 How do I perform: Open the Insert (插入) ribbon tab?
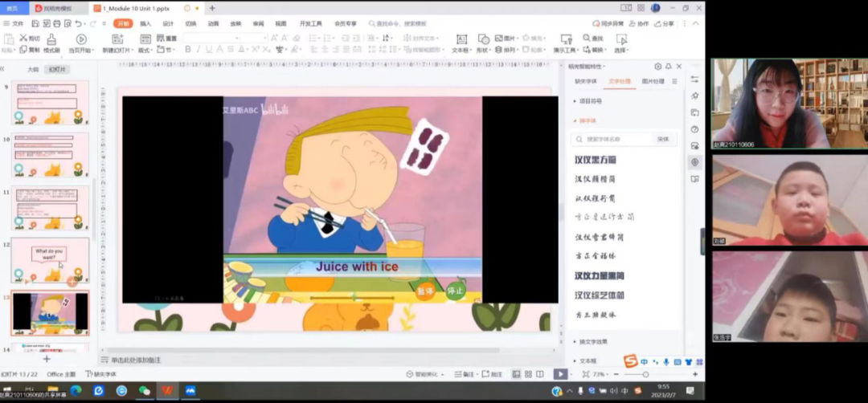(145, 23)
